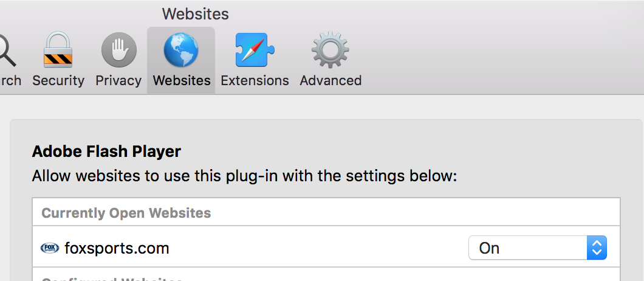
Task: Click the Adobe Flash Player heading
Action: pos(106,152)
